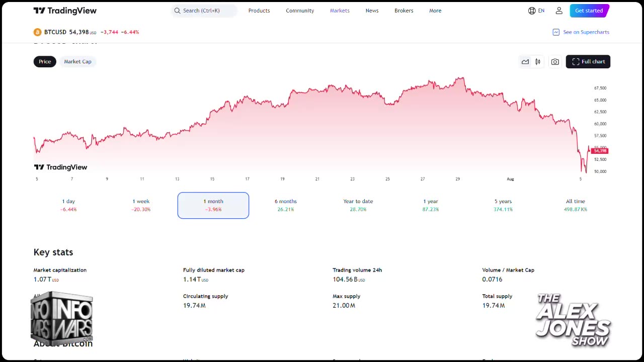Click the Bitcoin coin icon beside BTCUSD

[x=37, y=32]
